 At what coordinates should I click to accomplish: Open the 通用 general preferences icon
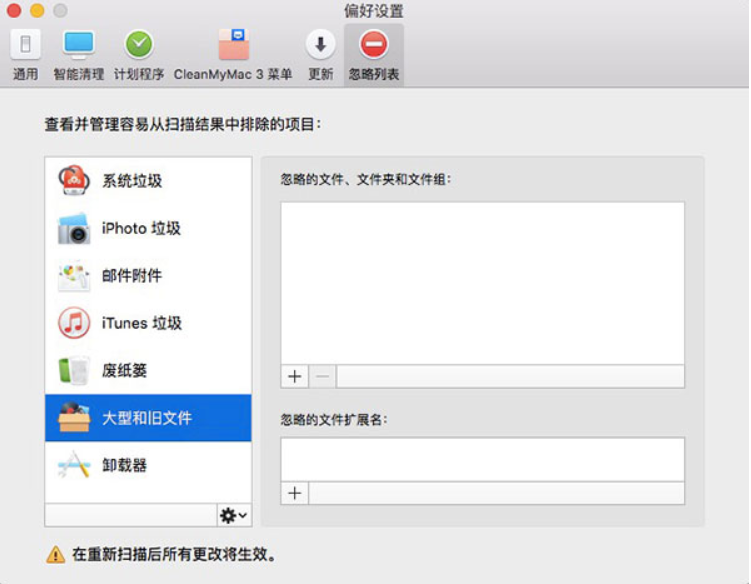[x=25, y=45]
